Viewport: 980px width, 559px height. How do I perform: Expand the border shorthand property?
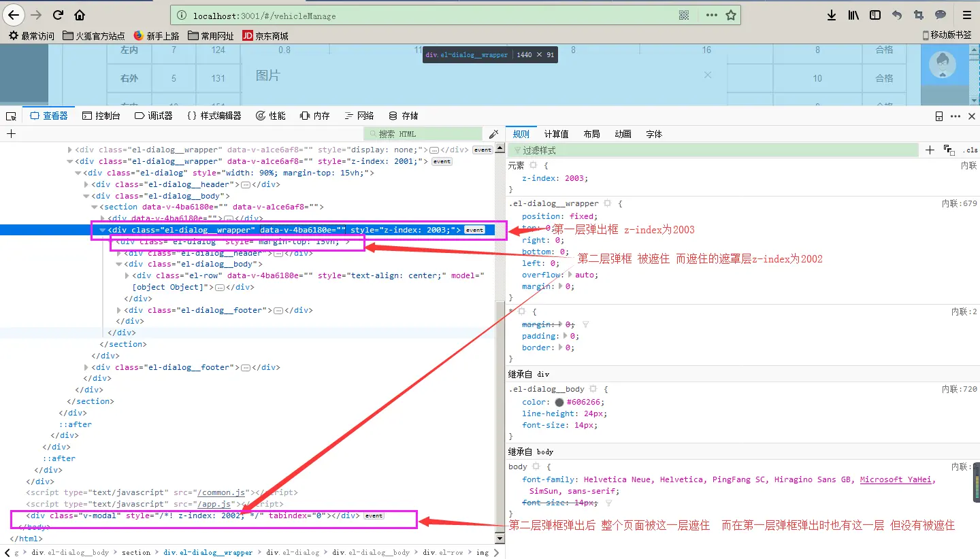(x=560, y=348)
